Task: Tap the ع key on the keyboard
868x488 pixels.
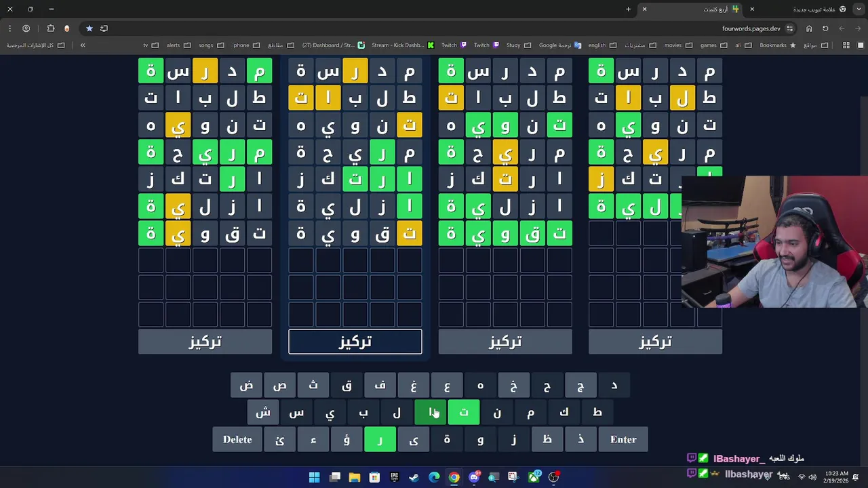Action: click(x=447, y=386)
